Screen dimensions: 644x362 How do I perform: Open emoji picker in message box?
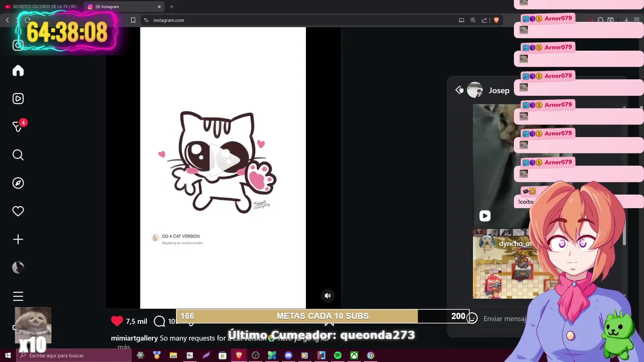pos(472,318)
